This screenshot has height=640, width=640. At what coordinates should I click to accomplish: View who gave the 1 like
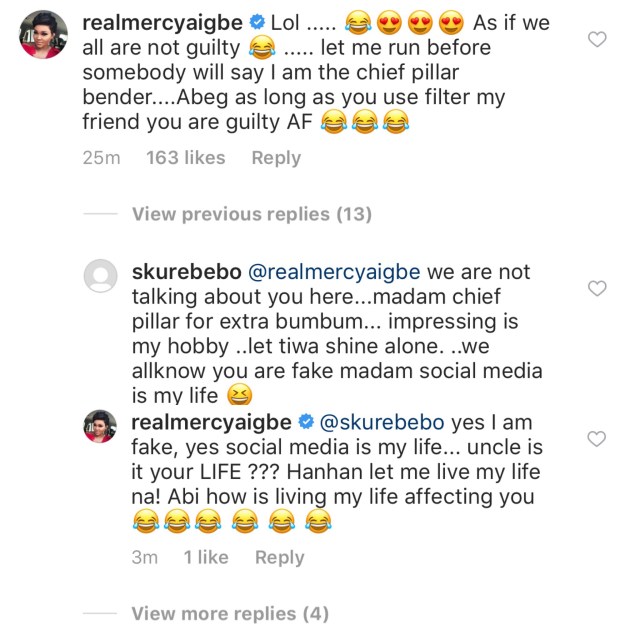205,557
